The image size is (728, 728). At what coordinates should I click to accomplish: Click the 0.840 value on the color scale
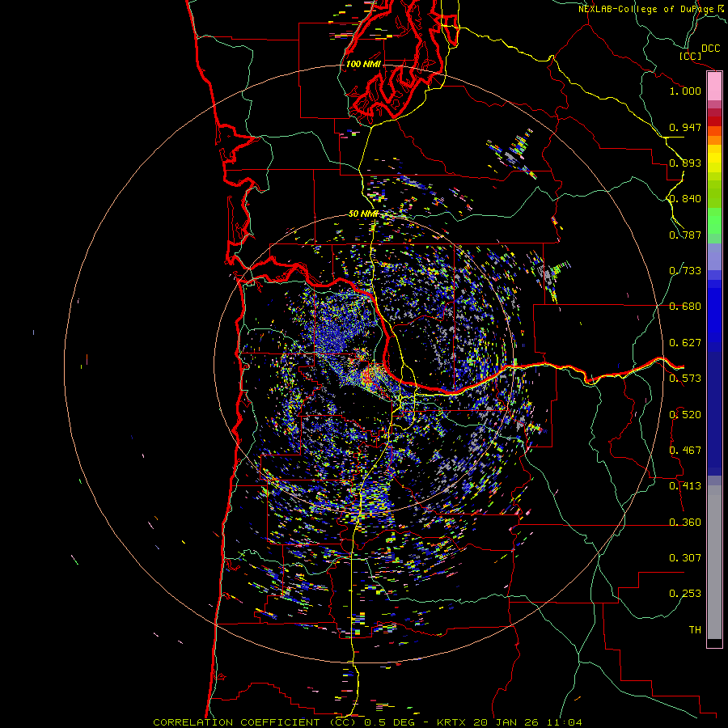pyautogui.click(x=685, y=199)
